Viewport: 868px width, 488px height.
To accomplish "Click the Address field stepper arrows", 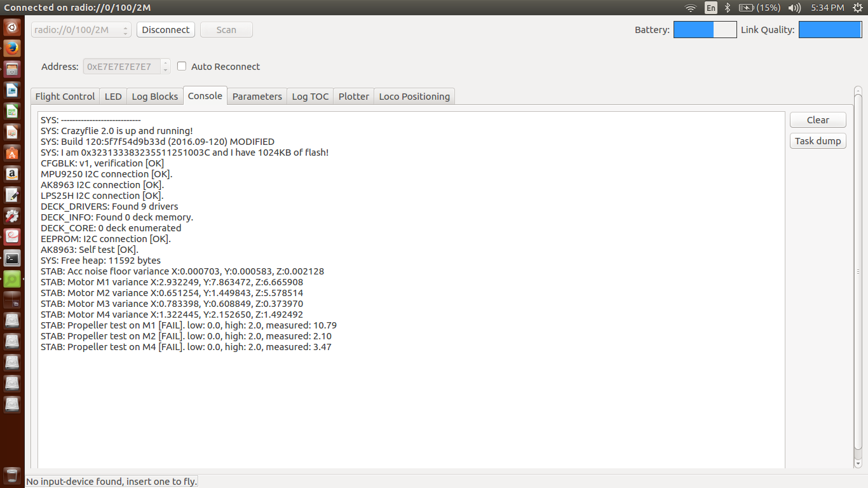I will point(166,66).
